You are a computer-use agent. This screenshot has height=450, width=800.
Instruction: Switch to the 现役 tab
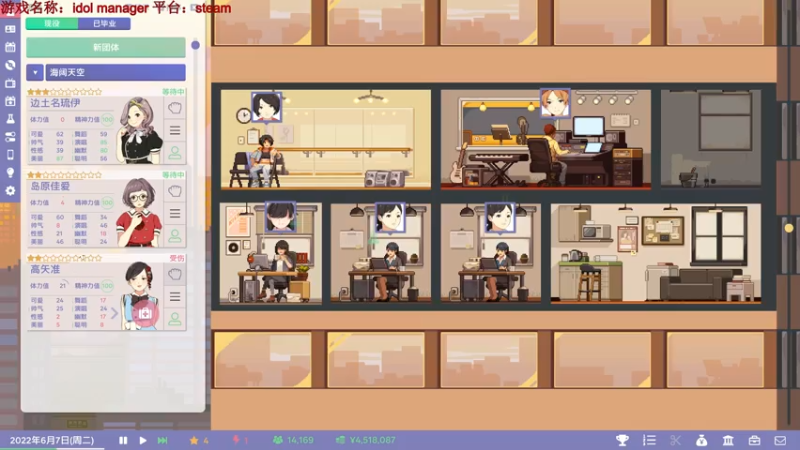(52, 23)
